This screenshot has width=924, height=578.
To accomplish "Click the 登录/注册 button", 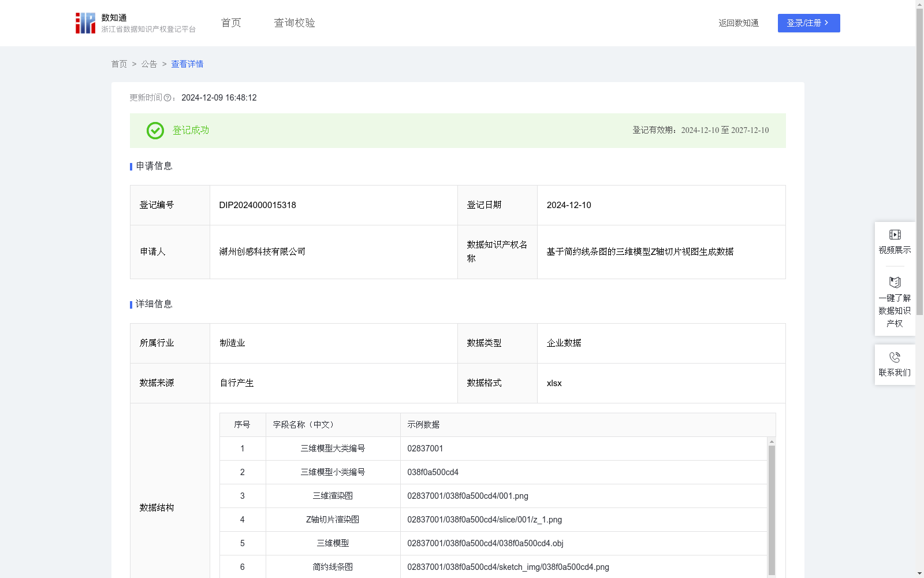I will point(808,23).
